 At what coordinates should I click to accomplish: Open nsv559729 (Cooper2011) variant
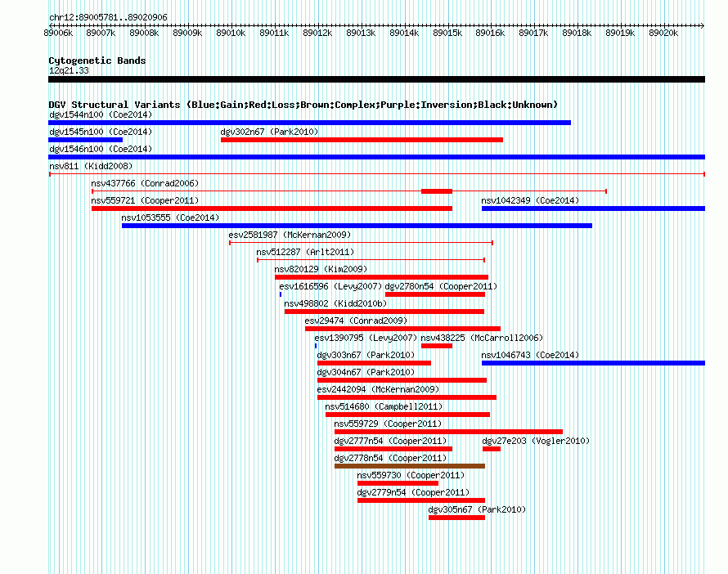coord(389,424)
